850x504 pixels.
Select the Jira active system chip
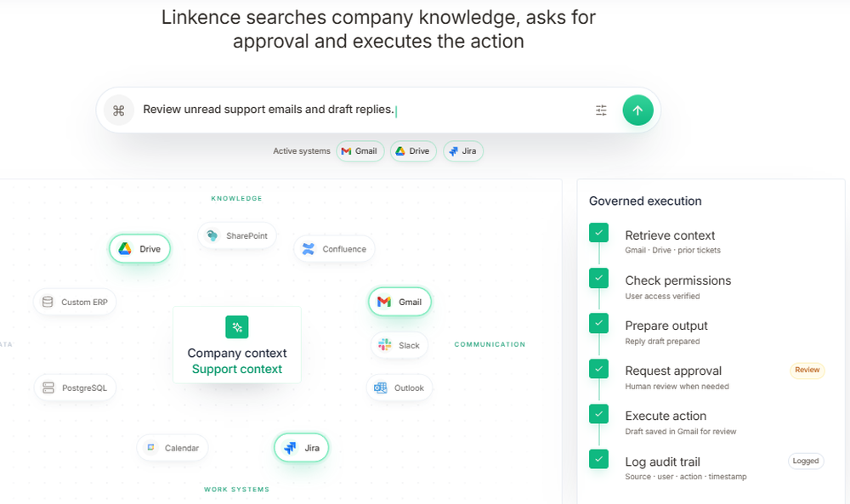tap(463, 151)
